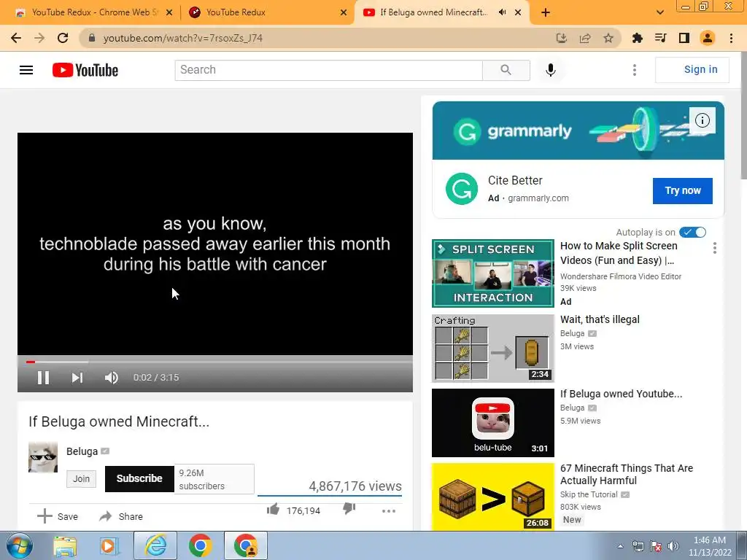Toggle Chrome side panel
747x560 pixels.
pos(684,38)
